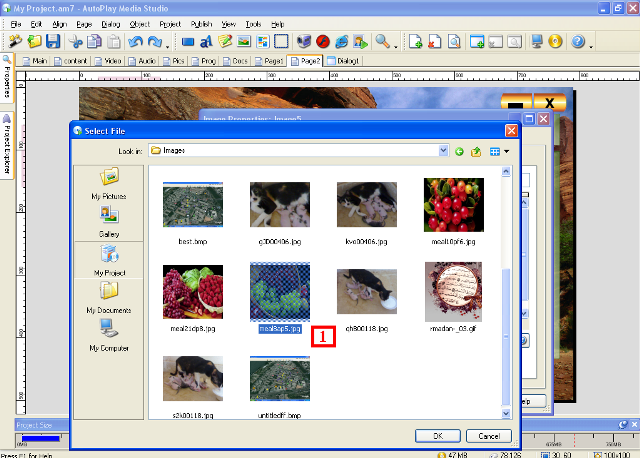Expand the Look in folder dropdown
Viewport: 640px width, 458px height.
pos(443,151)
